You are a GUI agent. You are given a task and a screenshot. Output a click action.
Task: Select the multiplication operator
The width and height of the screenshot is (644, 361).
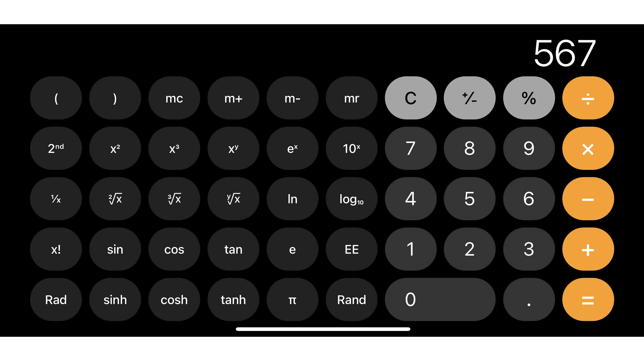point(587,148)
